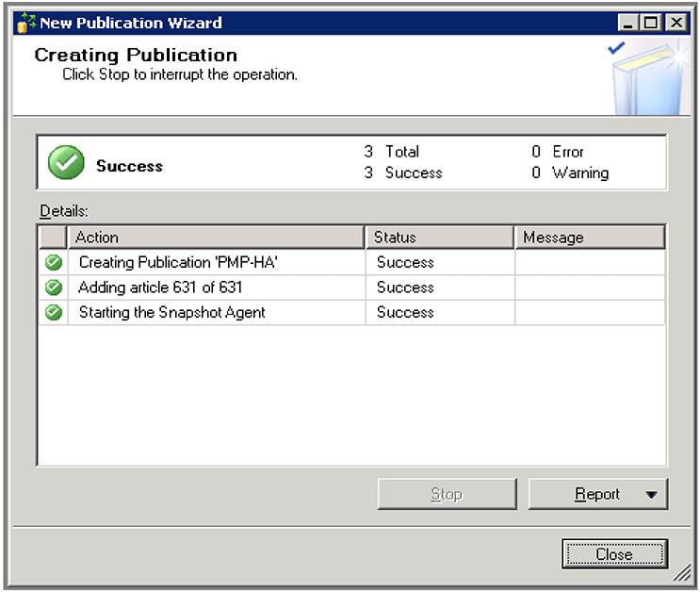Sort by the Action column header
This screenshot has width=700, height=592.
(x=216, y=238)
